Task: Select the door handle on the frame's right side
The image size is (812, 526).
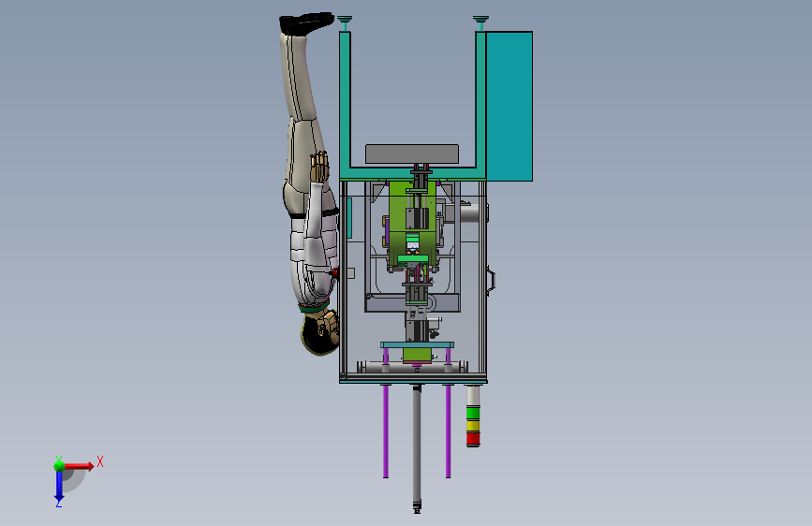Action: coord(491,281)
